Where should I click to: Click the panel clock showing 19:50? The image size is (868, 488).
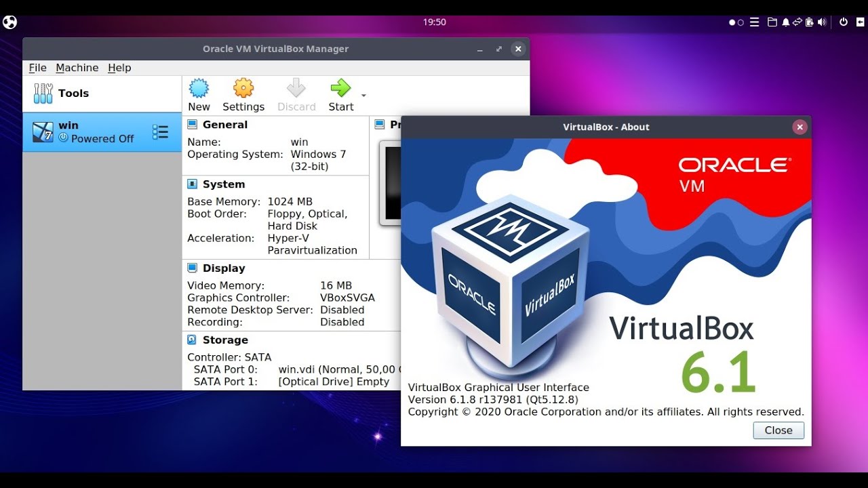tap(435, 22)
